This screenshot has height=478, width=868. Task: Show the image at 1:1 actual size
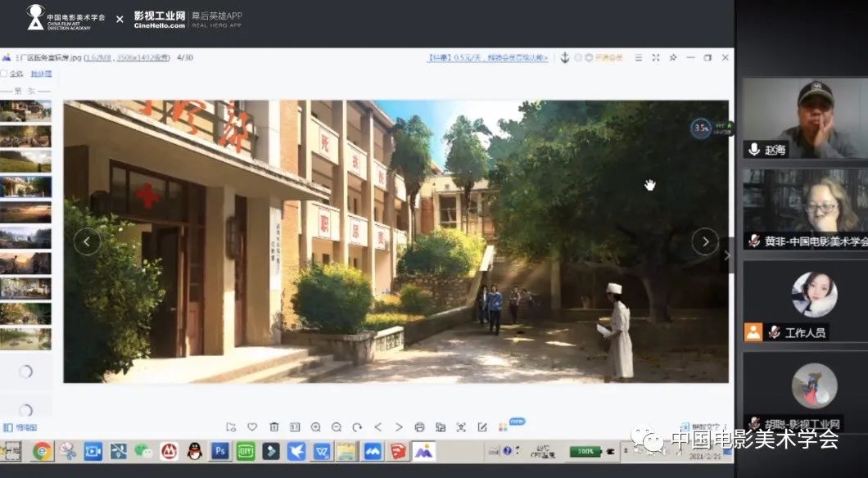pyautogui.click(x=295, y=427)
